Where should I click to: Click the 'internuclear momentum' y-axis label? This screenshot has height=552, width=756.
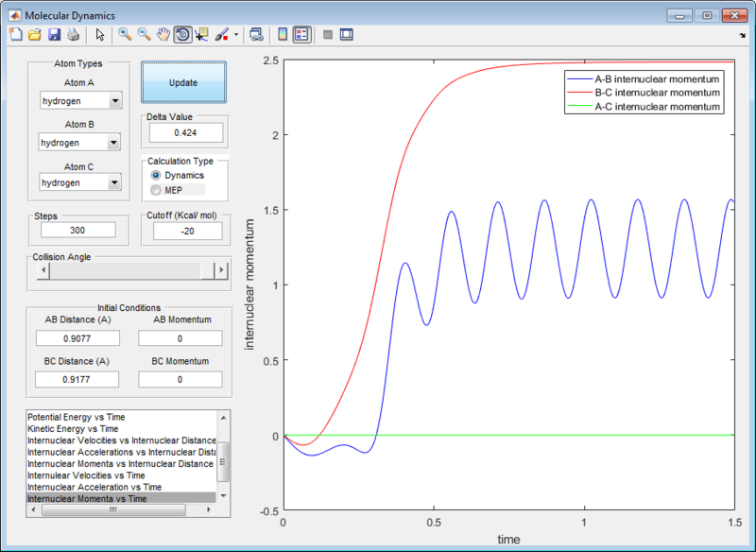click(249, 285)
